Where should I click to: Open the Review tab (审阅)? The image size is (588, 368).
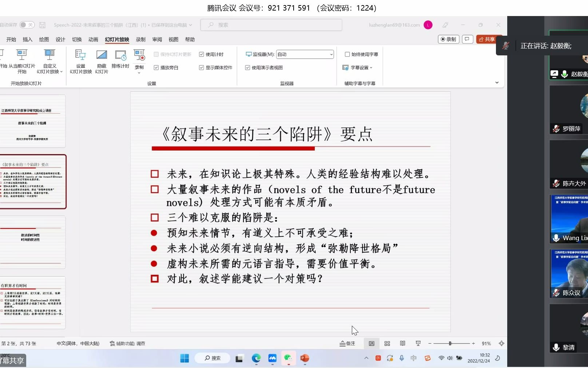pyautogui.click(x=157, y=39)
